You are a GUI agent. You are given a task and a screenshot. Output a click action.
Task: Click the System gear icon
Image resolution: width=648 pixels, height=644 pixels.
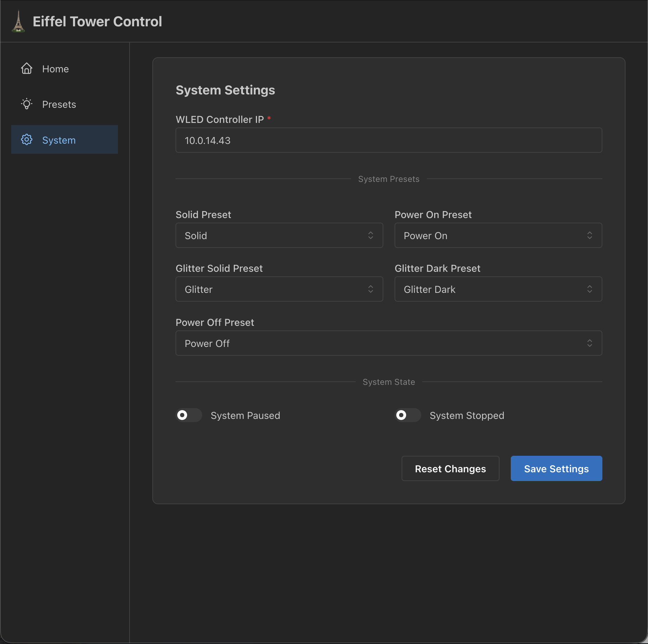(x=26, y=139)
